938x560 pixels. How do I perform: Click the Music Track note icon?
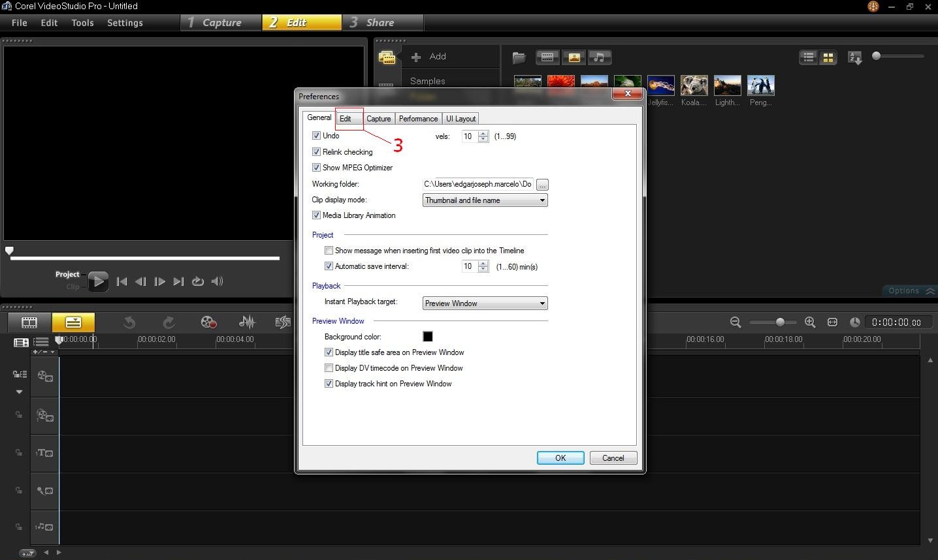point(45,527)
